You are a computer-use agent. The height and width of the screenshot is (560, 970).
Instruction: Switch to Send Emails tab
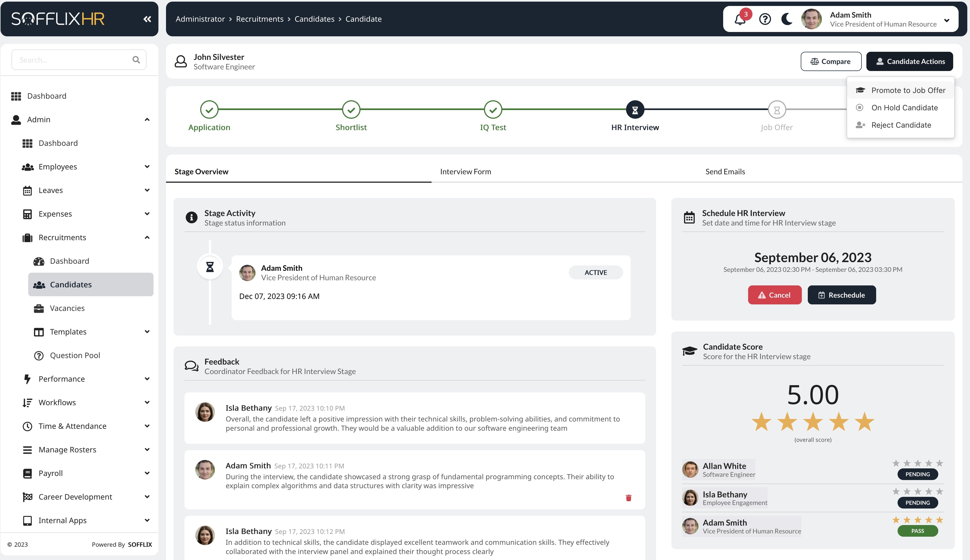tap(726, 171)
